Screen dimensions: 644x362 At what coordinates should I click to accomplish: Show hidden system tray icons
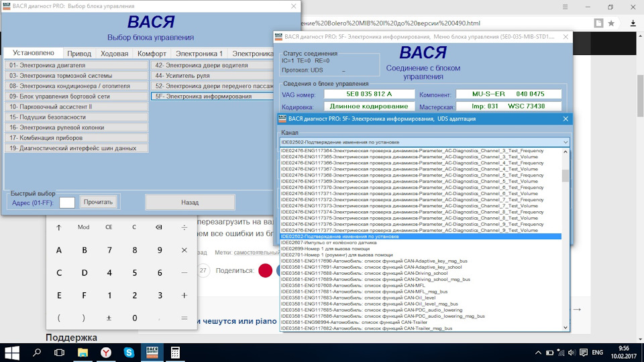pos(538,353)
